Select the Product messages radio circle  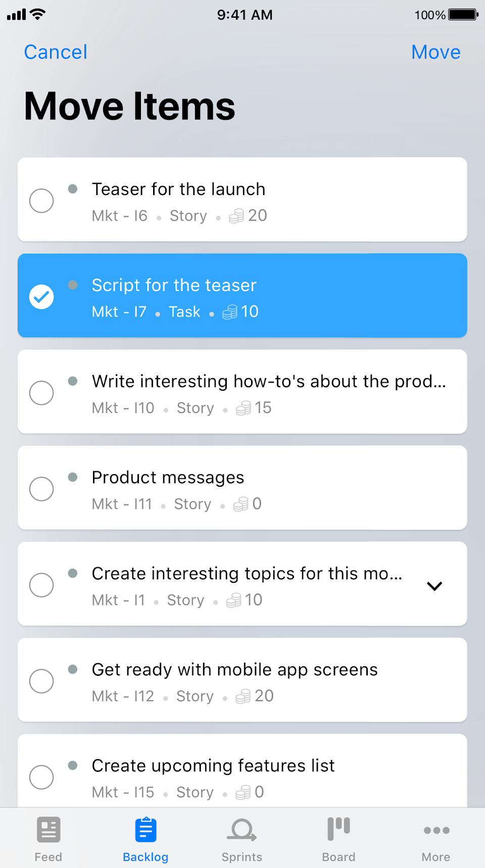[x=41, y=489]
